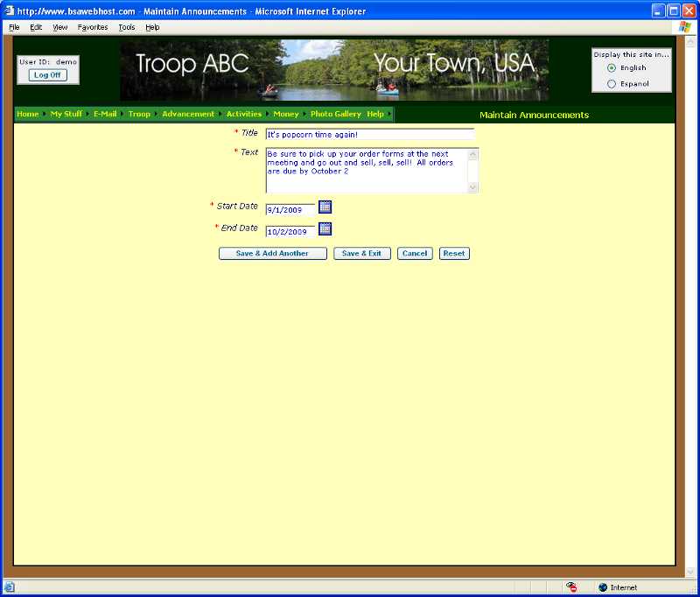Open the Help navigation menu on green bar
The height and width of the screenshot is (597, 700).
(375, 115)
